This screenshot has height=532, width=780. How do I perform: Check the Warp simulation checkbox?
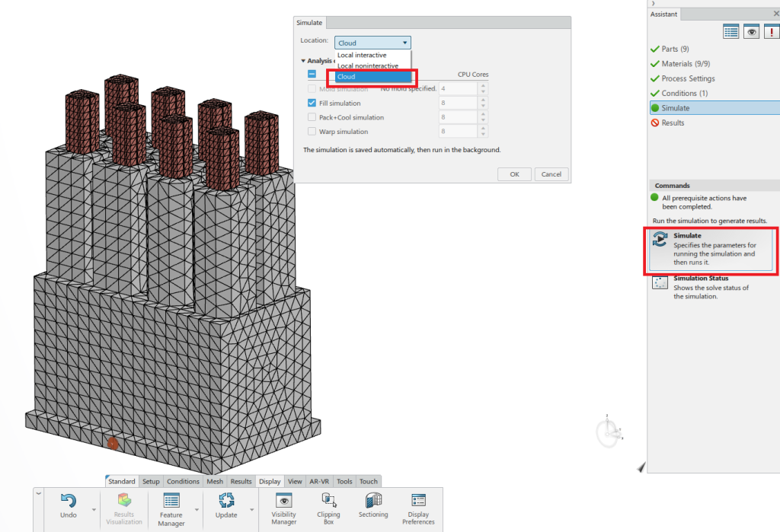click(x=312, y=132)
